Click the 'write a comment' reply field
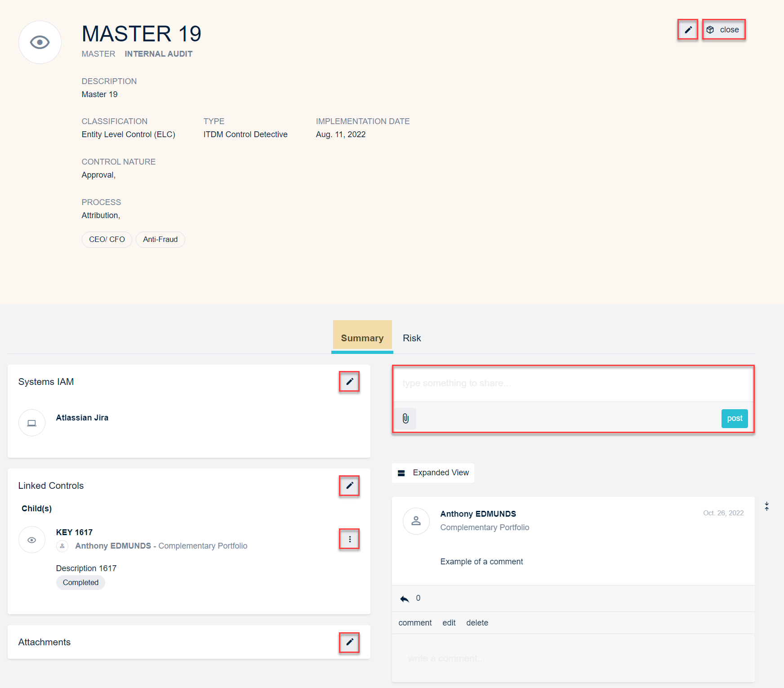The height and width of the screenshot is (688, 784). point(573,658)
